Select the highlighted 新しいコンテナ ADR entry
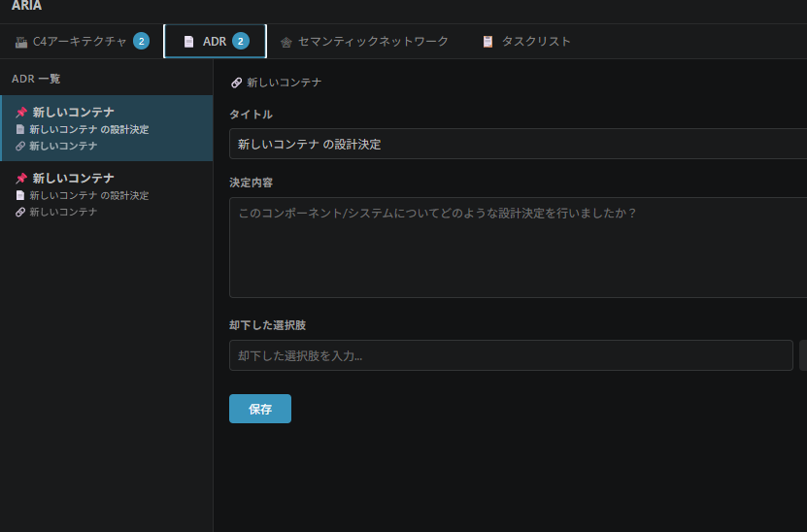The width and height of the screenshot is (807, 532). [x=107, y=128]
